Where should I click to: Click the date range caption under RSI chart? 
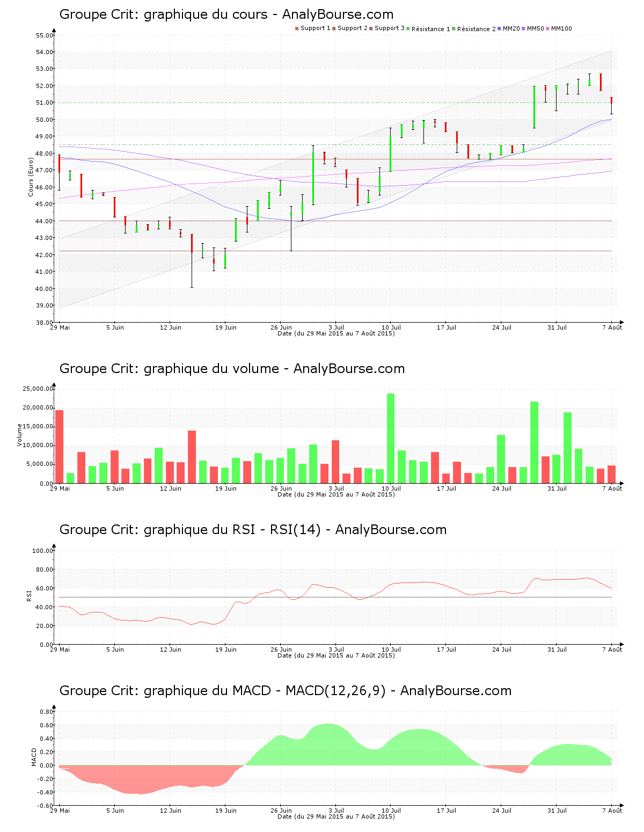tap(336, 655)
